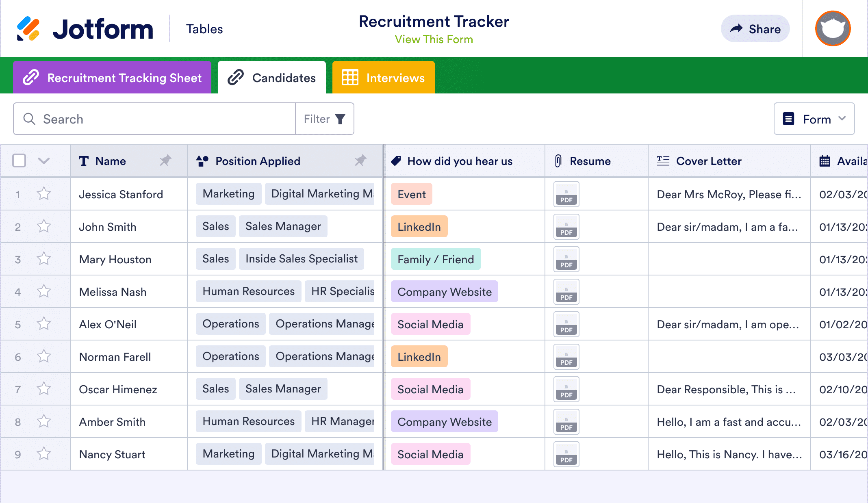
Task: Click the Recruitment Tracking Sheet link icon
Action: click(x=31, y=78)
